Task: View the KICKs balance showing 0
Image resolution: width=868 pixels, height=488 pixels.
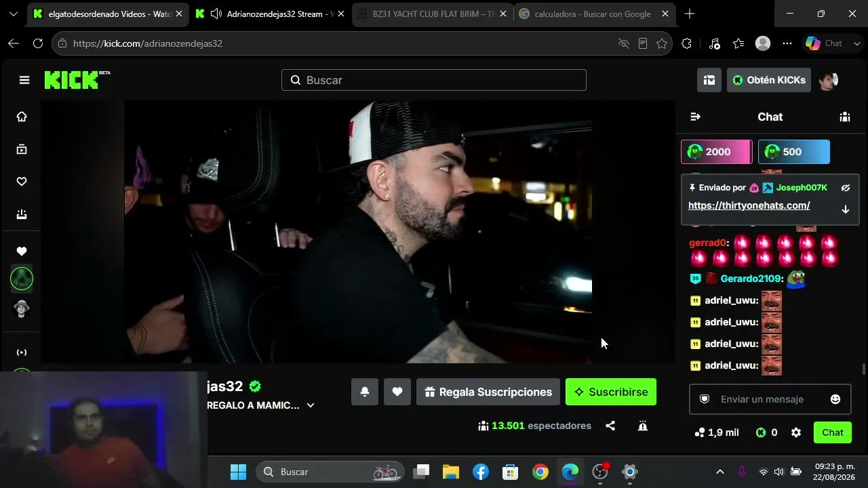Action: (766, 432)
